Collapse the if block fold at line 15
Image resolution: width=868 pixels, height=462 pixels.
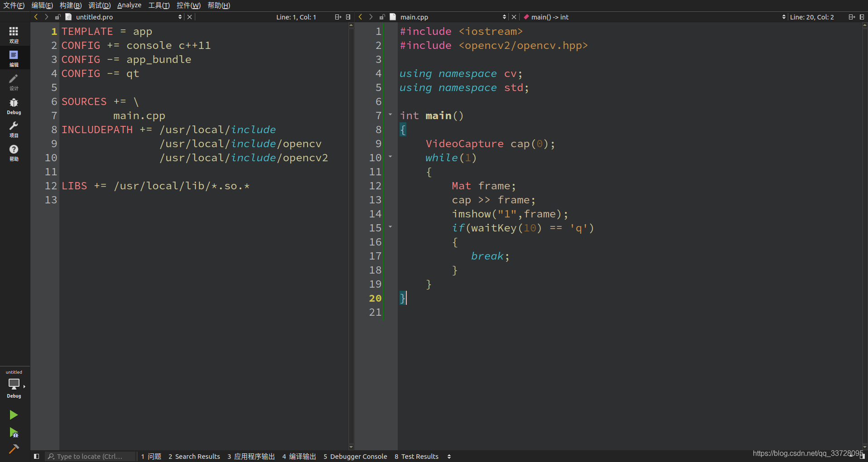pos(390,227)
